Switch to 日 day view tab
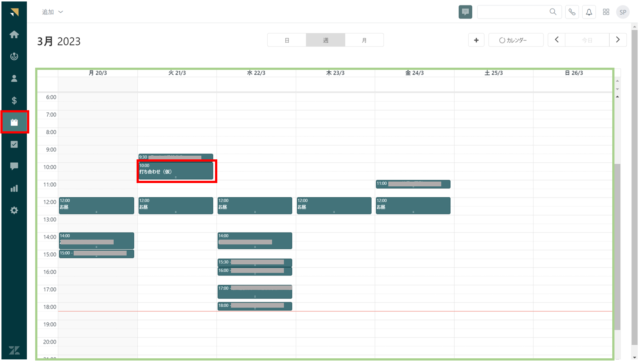The width and height of the screenshot is (640, 362). (287, 40)
